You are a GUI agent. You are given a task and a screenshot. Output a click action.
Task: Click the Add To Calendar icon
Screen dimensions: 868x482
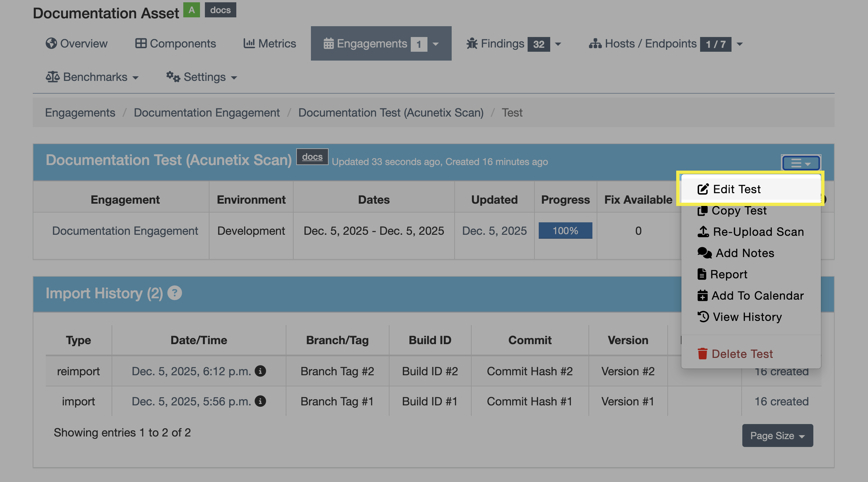tap(703, 295)
